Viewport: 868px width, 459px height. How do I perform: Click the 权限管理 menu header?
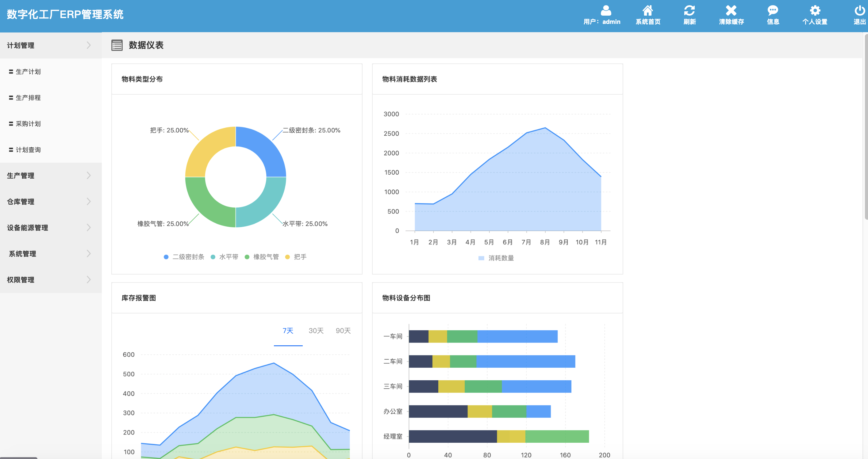(x=51, y=279)
